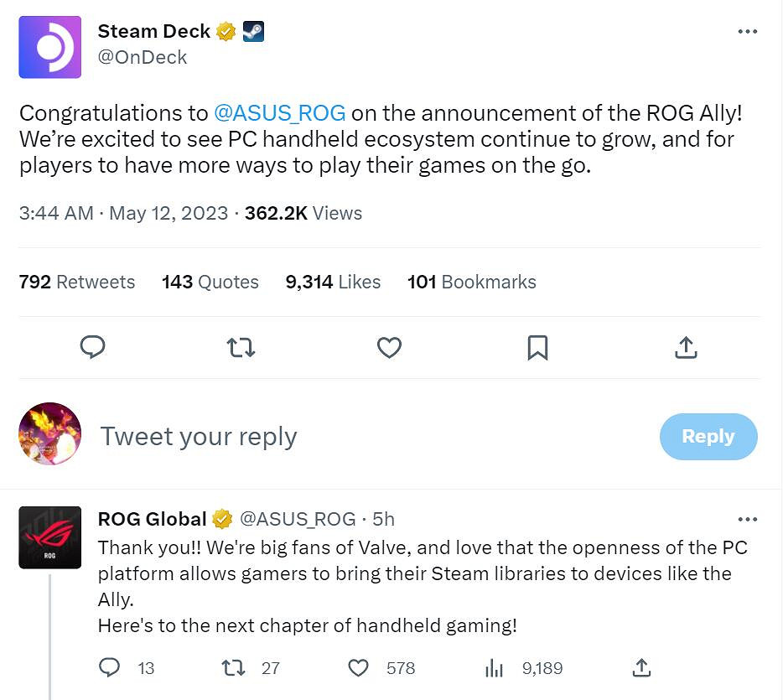Click the ROG Global profile avatar
The width and height of the screenshot is (783, 700).
(x=50, y=537)
